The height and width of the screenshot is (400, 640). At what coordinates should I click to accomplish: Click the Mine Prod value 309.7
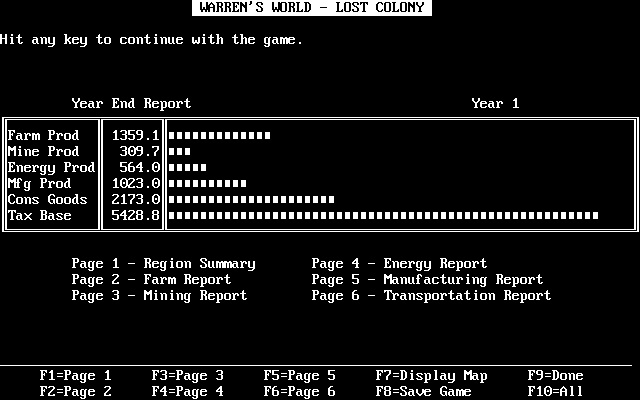pyautogui.click(x=140, y=151)
